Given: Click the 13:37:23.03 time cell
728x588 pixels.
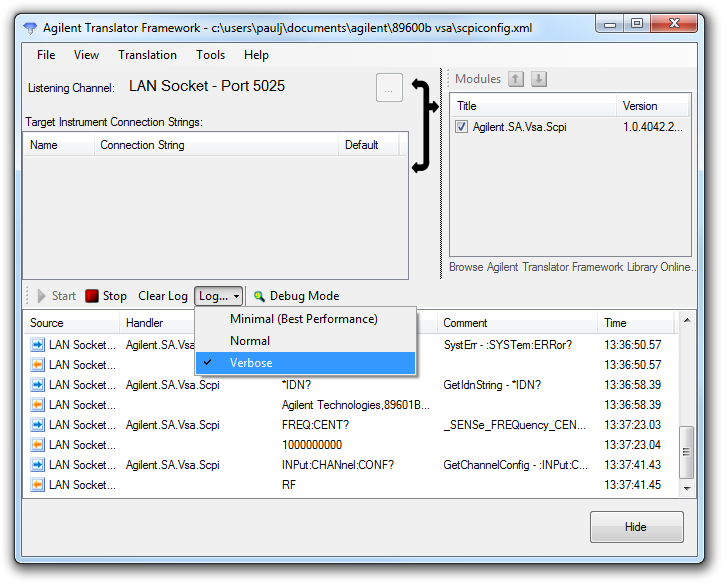Looking at the screenshot, I should (x=632, y=425).
